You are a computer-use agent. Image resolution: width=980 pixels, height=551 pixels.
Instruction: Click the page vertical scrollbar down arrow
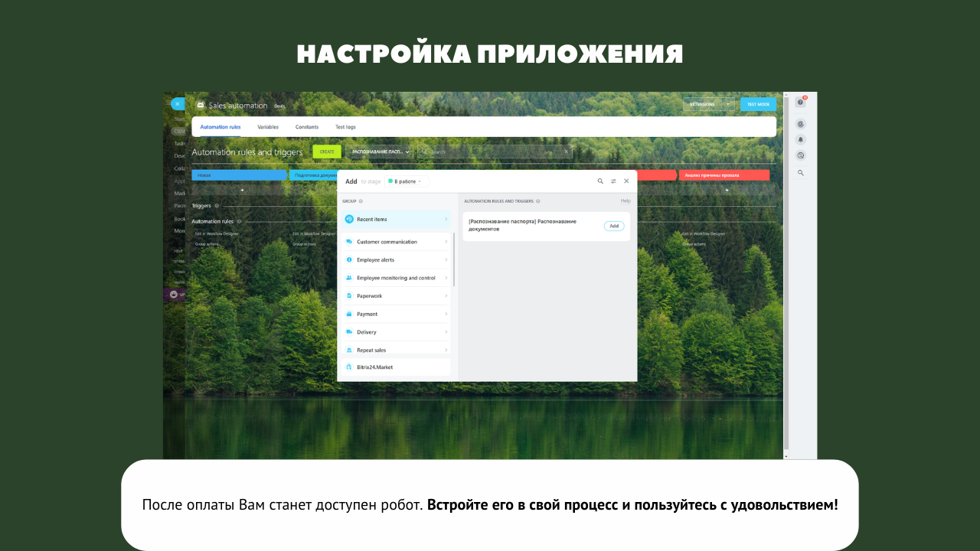click(x=786, y=456)
